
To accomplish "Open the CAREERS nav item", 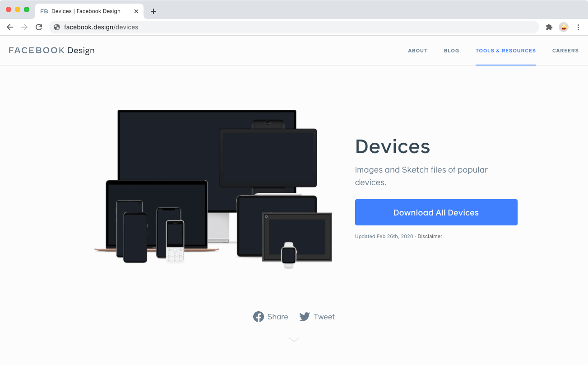I will tap(565, 51).
